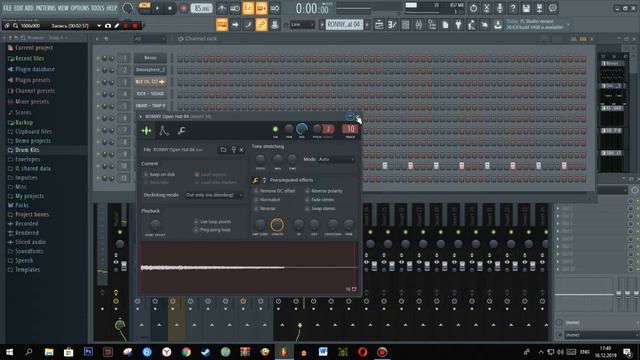
Task: Enable the Remove DC offset option
Action: [x=256, y=191]
